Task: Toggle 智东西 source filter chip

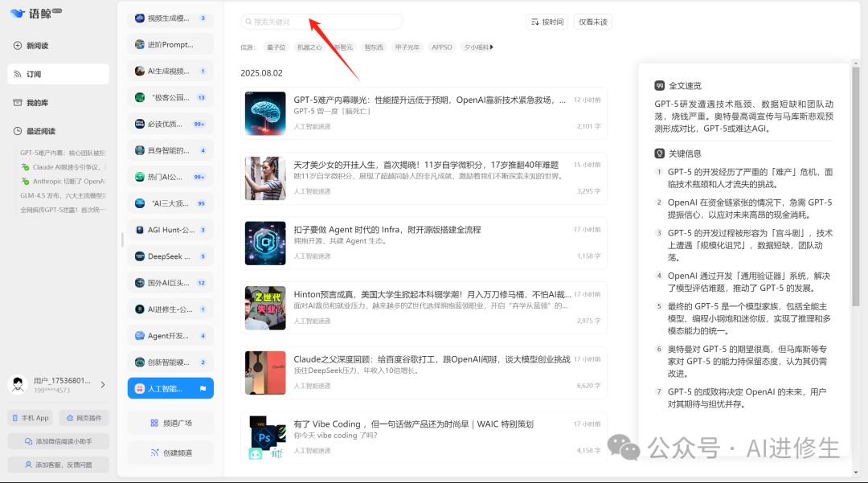Action: (x=374, y=47)
